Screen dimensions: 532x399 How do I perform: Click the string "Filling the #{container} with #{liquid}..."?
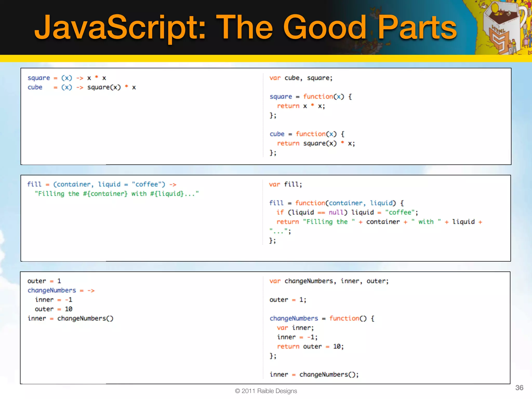[x=117, y=194]
